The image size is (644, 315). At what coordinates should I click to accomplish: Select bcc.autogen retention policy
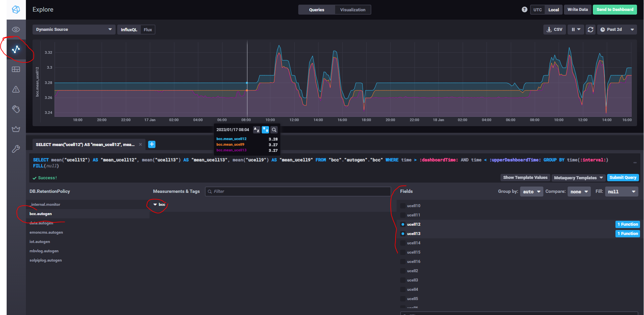pos(88,214)
